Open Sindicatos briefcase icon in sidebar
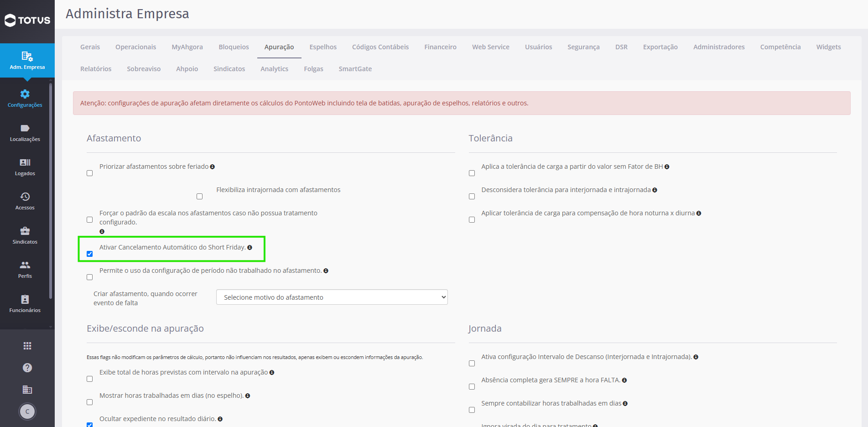 click(x=25, y=231)
